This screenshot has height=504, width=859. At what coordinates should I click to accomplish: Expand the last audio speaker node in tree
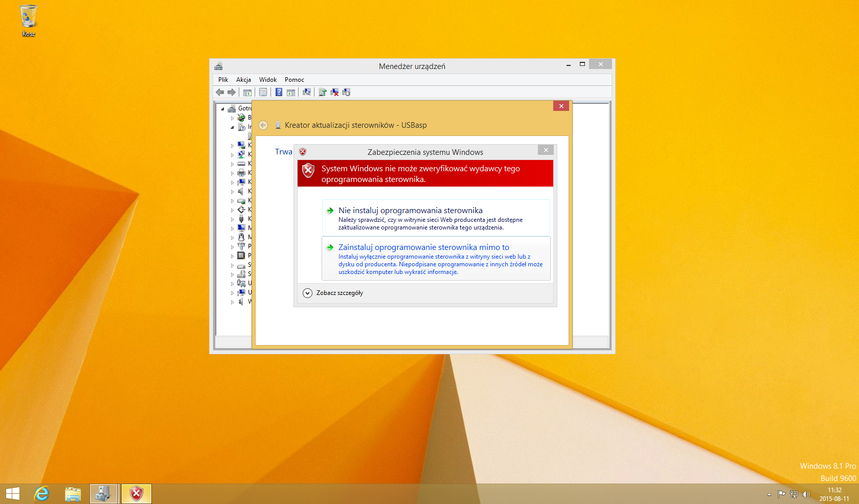click(232, 302)
